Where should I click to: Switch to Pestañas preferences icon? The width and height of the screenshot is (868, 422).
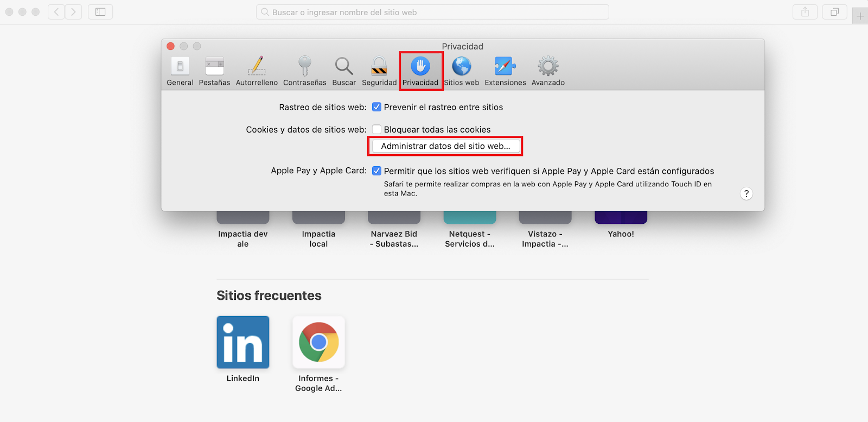point(214,71)
